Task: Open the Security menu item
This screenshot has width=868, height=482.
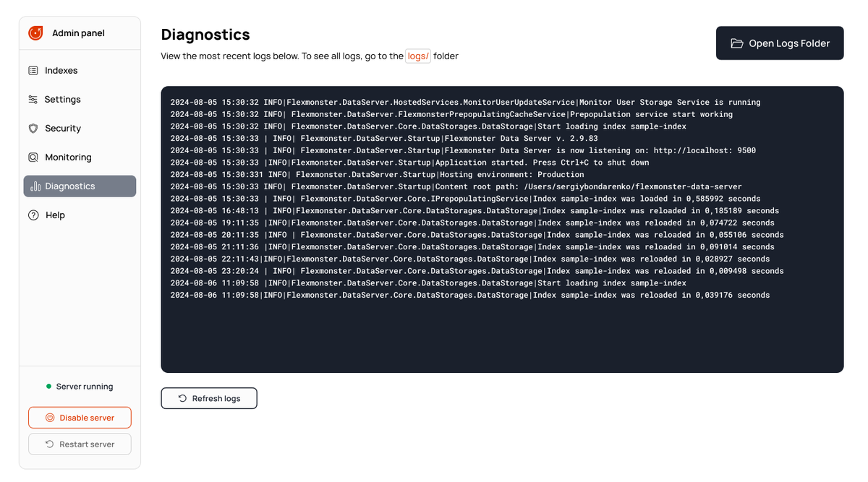Action: coord(80,129)
